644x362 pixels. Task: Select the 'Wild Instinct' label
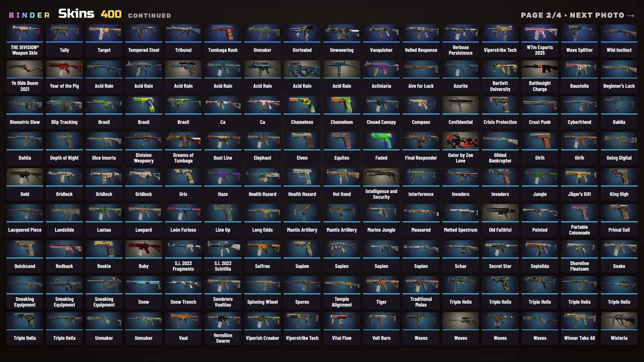pyautogui.click(x=619, y=50)
